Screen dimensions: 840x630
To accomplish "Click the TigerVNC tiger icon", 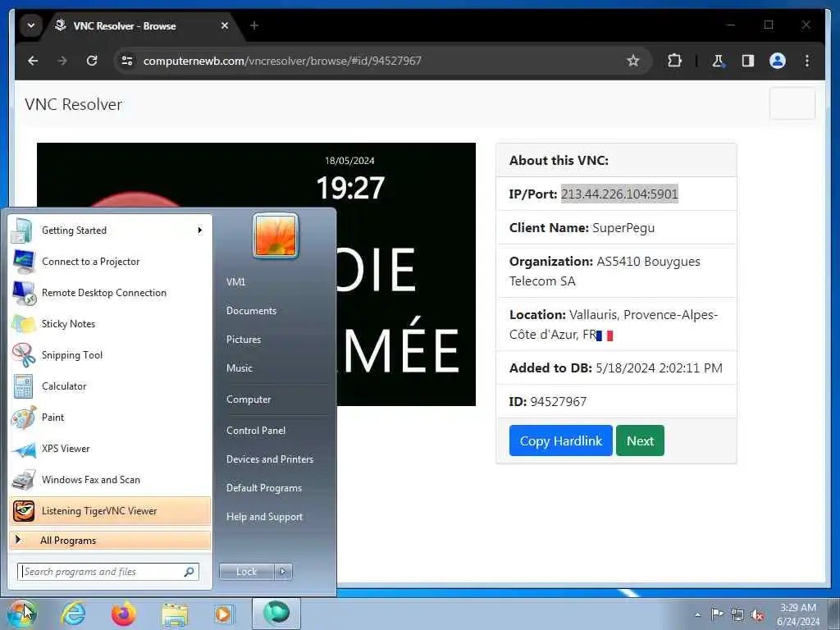I will pos(24,511).
